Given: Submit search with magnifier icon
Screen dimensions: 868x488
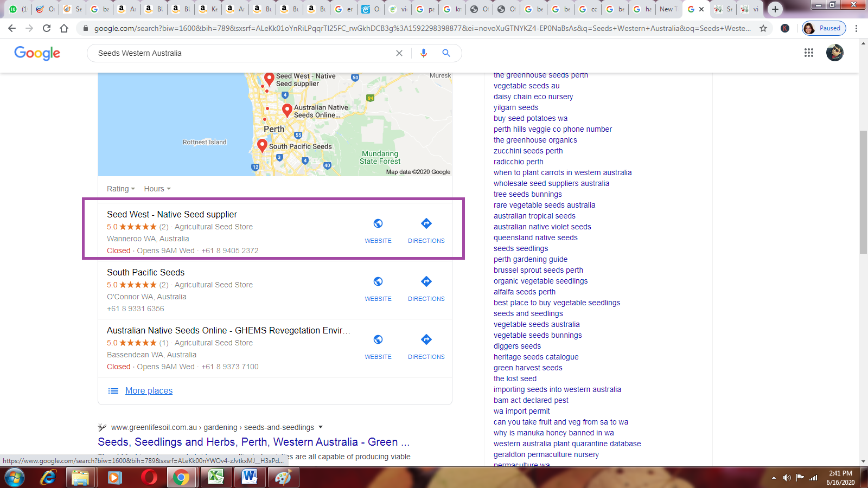Looking at the screenshot, I should click(x=446, y=53).
